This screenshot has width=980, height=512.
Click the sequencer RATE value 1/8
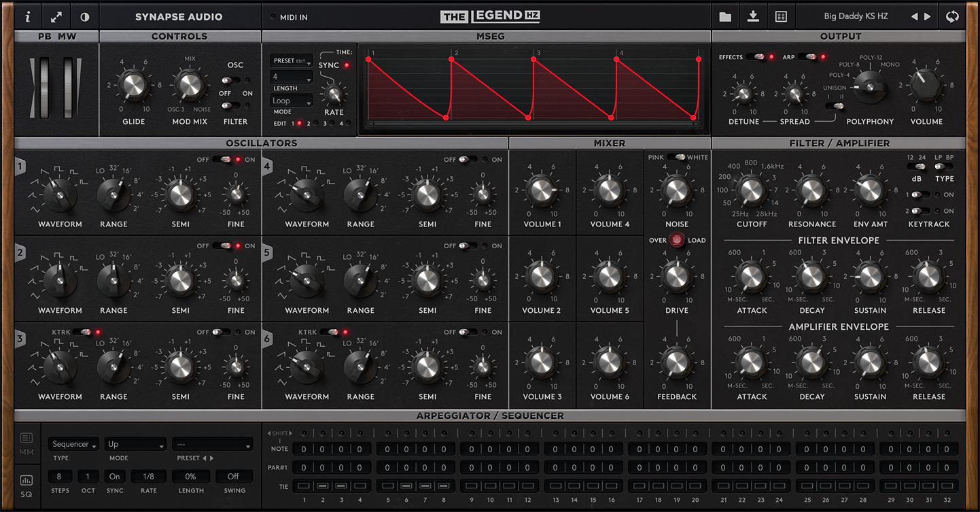[x=148, y=477]
